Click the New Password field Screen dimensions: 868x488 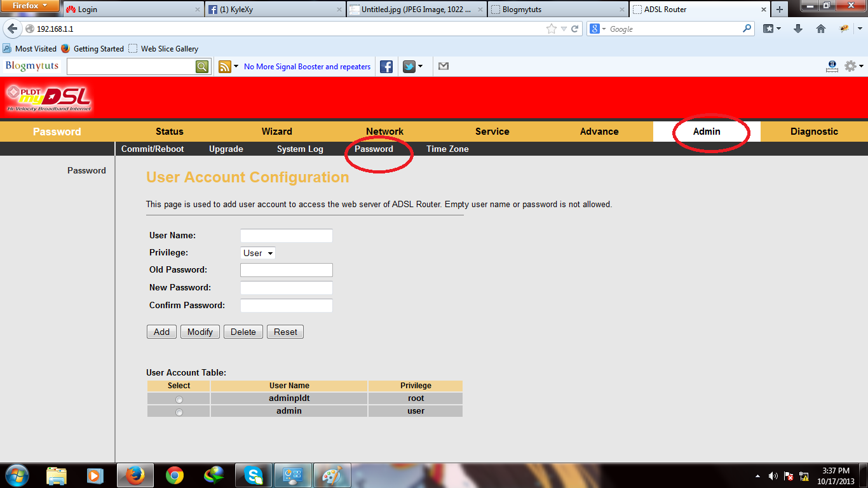287,288
